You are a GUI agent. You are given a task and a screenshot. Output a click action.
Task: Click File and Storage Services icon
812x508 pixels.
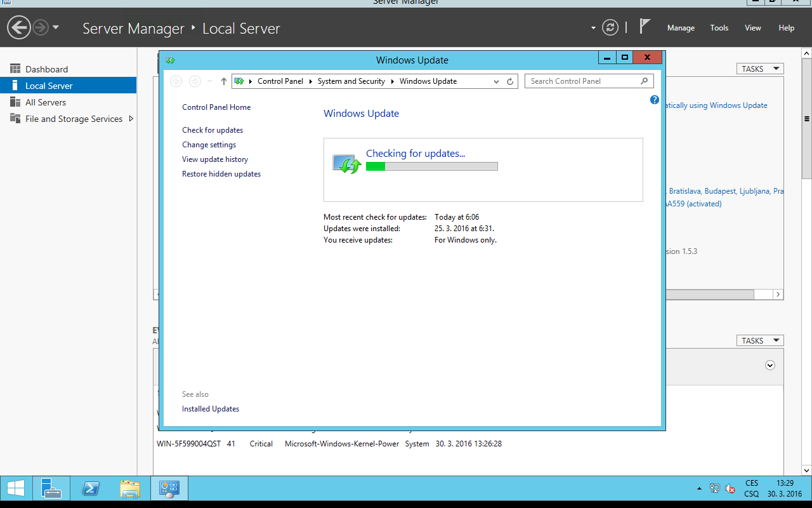15,118
